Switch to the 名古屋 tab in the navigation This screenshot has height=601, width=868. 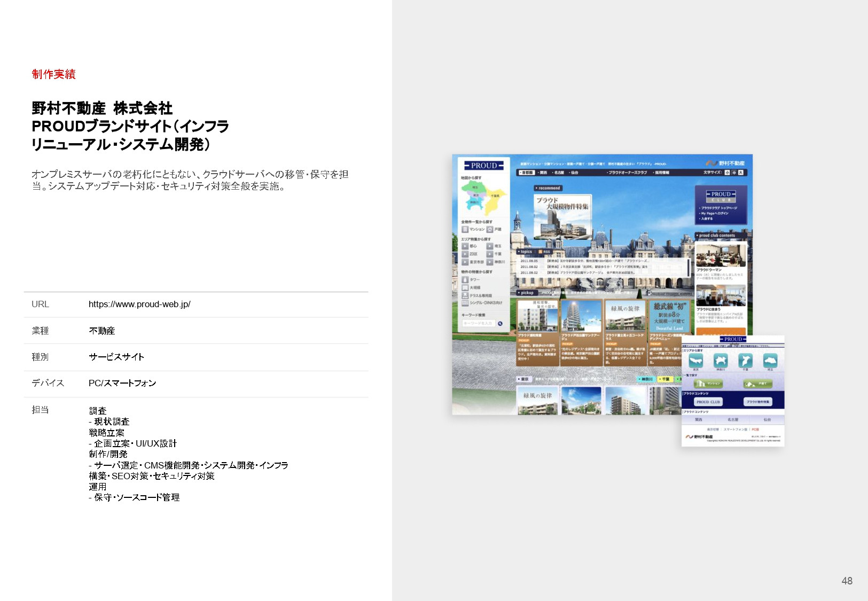(x=559, y=173)
